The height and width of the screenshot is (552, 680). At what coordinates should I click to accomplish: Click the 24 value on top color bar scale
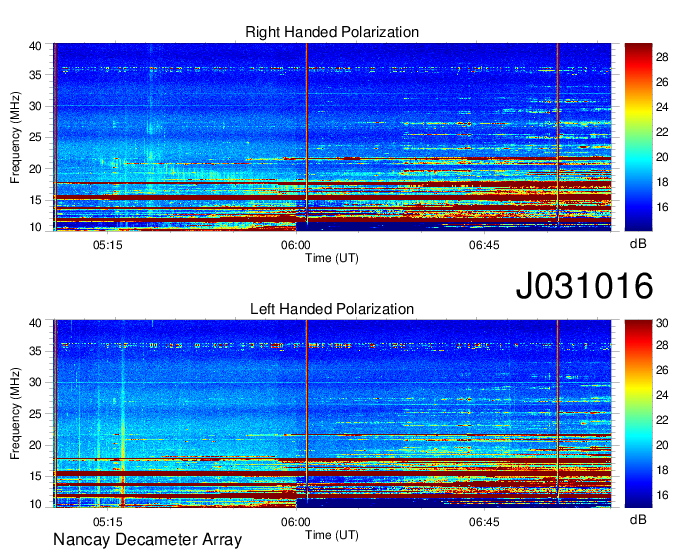[x=662, y=107]
